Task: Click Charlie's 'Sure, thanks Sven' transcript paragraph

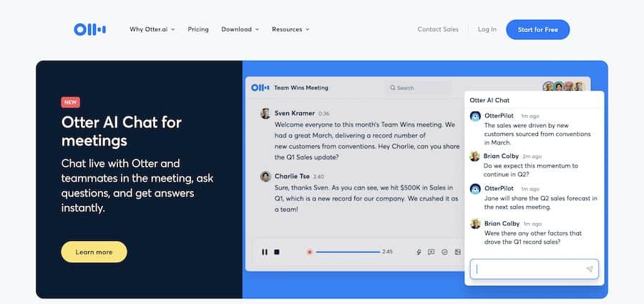Action: click(366, 198)
